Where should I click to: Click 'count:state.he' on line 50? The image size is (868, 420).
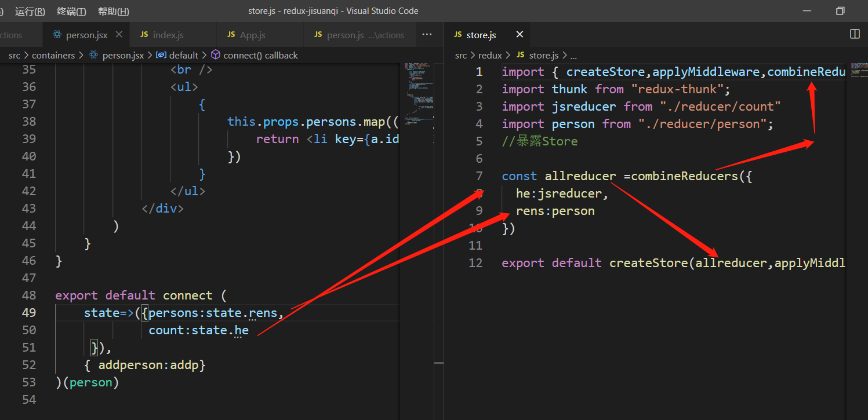pos(198,330)
